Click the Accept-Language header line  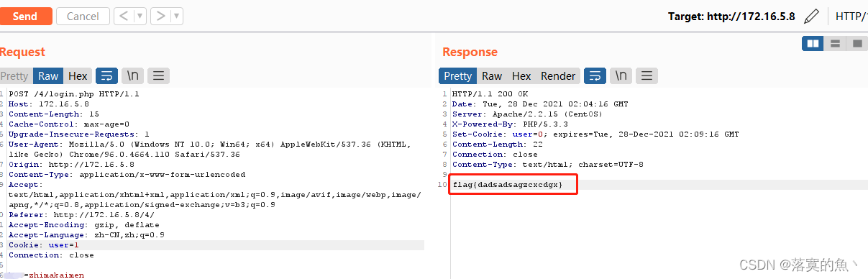click(x=86, y=235)
